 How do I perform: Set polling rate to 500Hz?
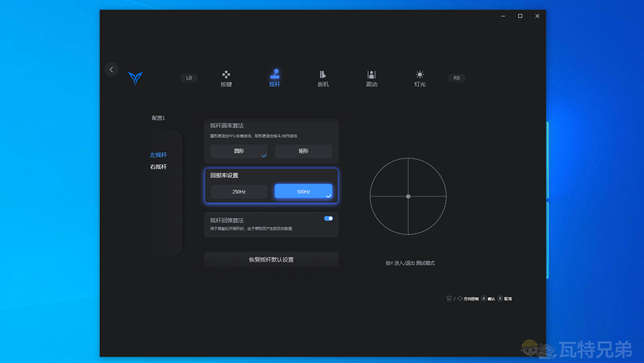pos(303,191)
